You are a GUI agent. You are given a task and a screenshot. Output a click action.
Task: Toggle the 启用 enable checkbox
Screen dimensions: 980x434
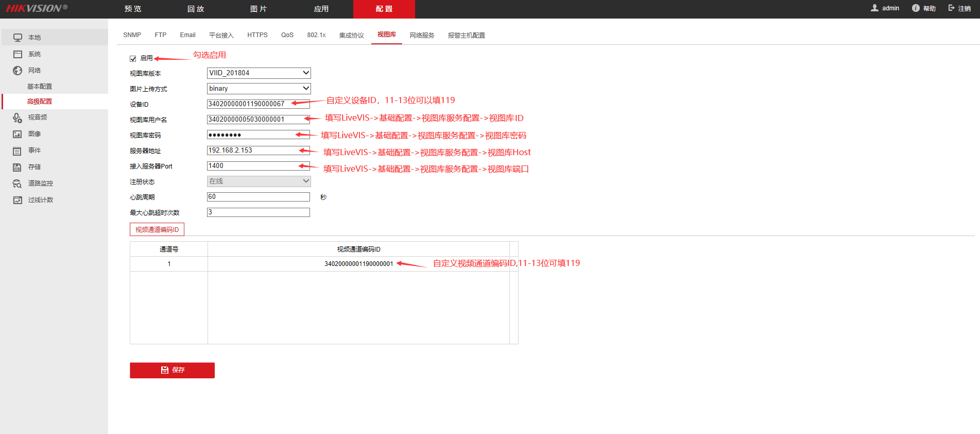133,59
